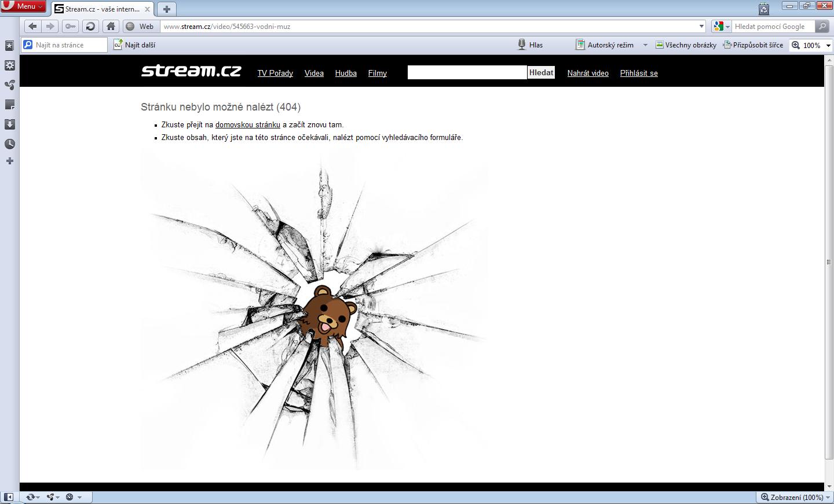
Task: Toggle Autorský režim author mode
Action: pos(604,45)
